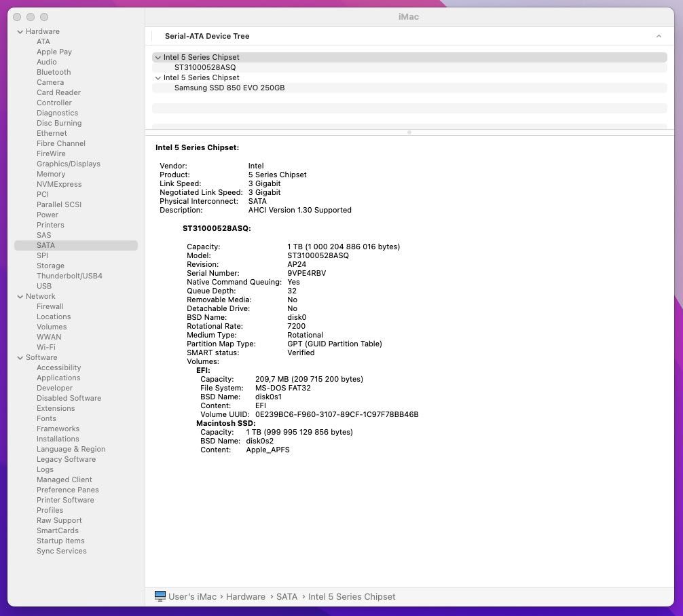Open Camera hardware section
This screenshot has width=683, height=616.
(50, 82)
